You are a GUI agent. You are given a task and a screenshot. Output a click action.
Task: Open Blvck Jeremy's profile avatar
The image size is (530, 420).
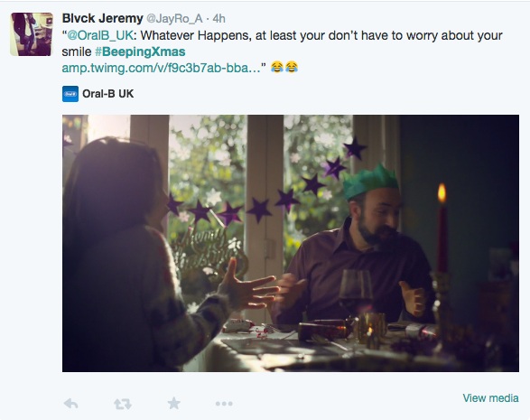tap(32, 34)
